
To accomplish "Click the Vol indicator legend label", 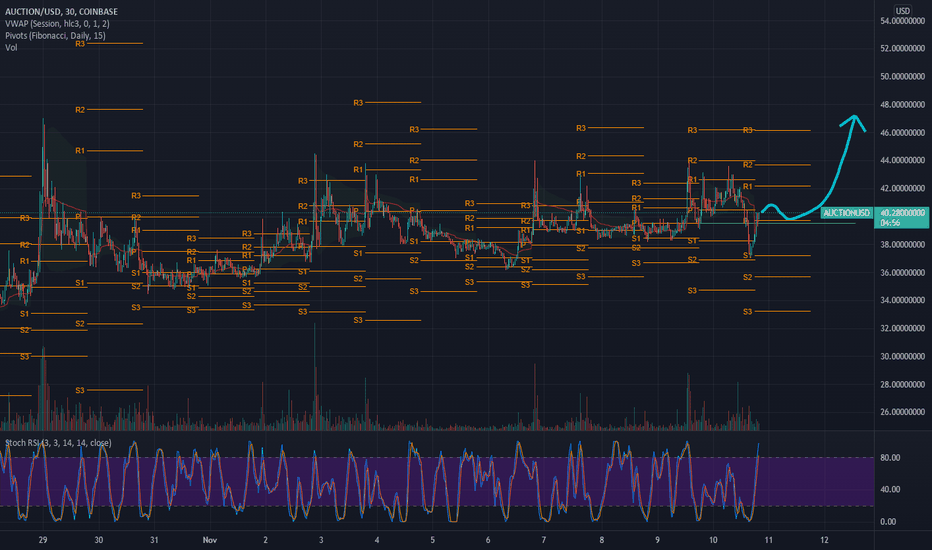I will tap(11, 48).
